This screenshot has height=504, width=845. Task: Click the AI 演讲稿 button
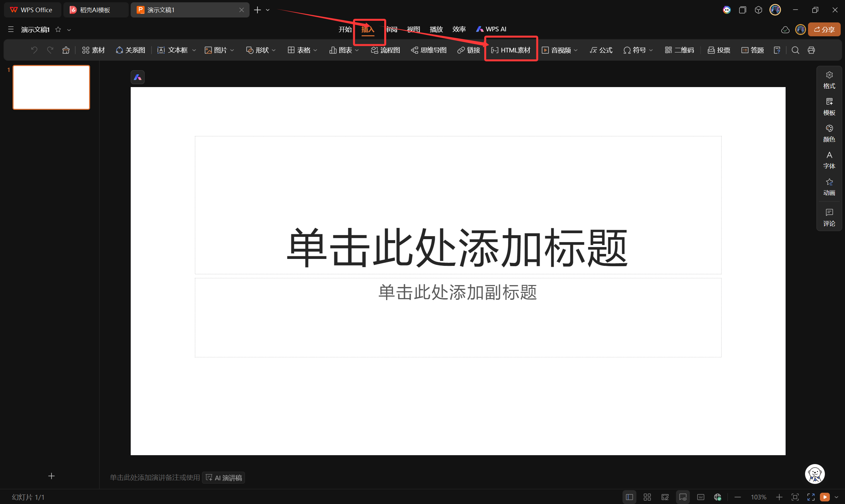(x=223, y=478)
